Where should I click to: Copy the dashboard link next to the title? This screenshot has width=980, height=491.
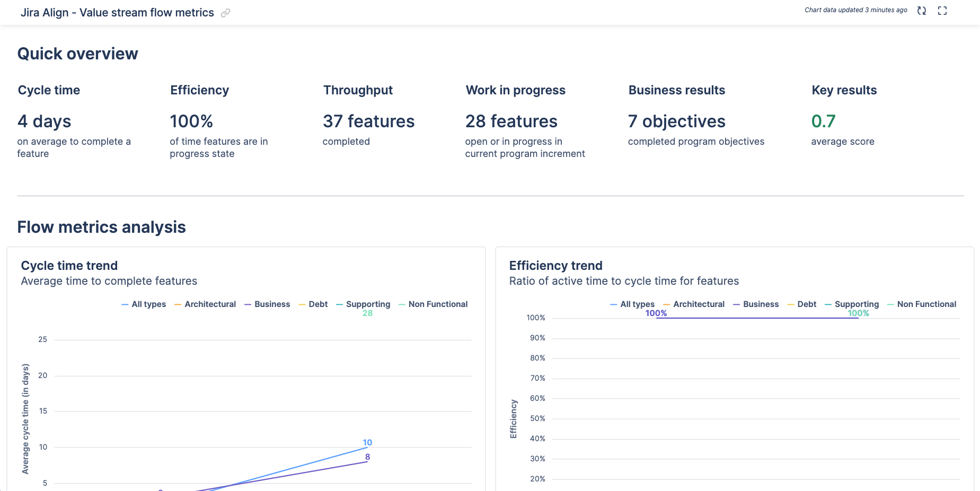coord(225,13)
